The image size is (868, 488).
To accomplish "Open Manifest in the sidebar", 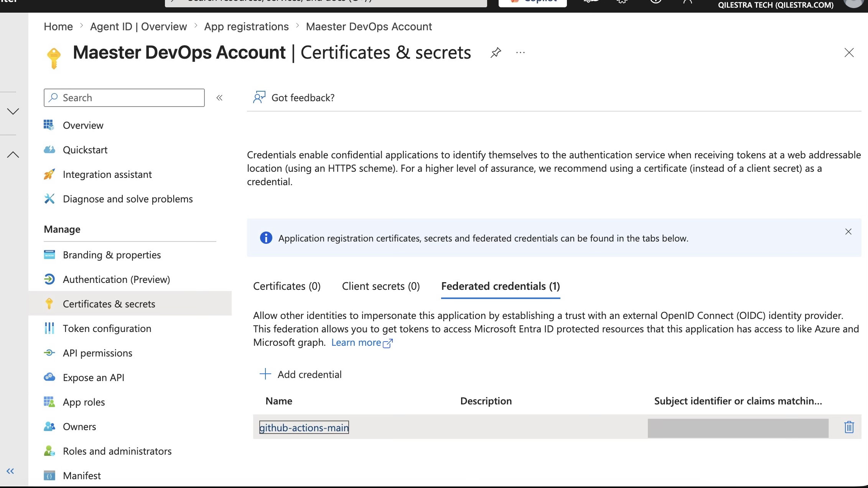I will [x=82, y=476].
